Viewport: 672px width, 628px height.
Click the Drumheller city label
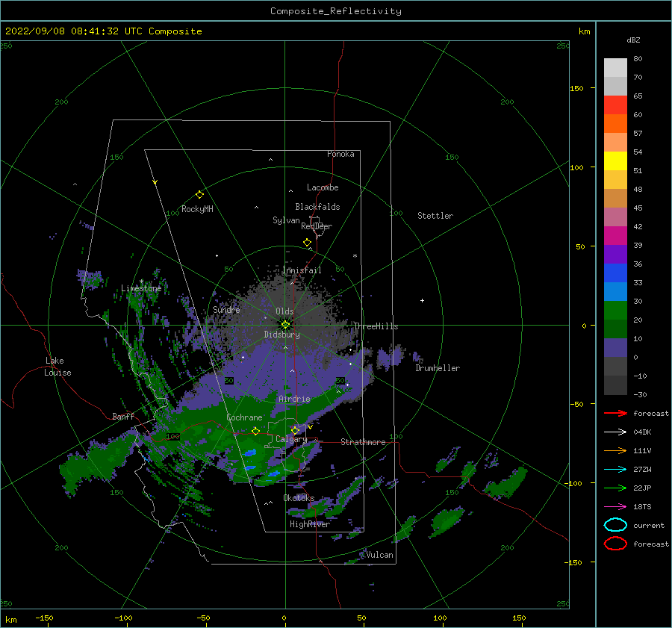pos(438,368)
